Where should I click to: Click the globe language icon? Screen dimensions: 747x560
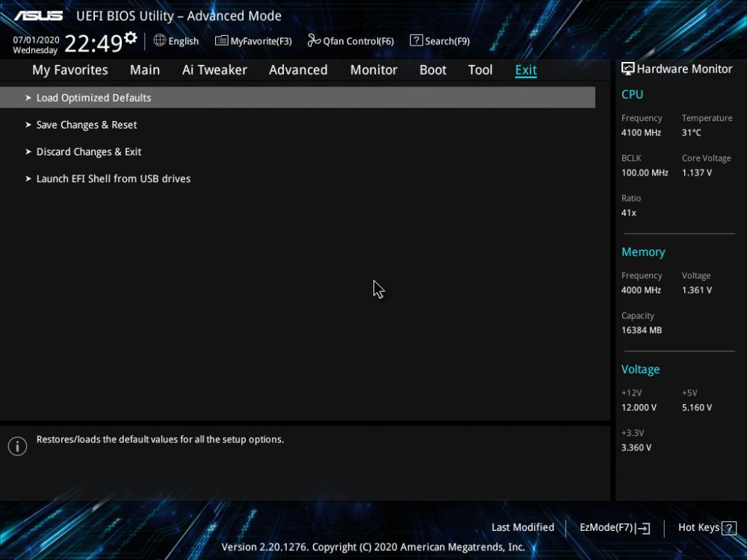[160, 40]
